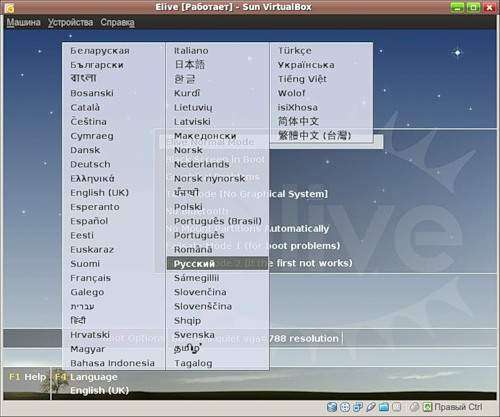Select Shqip language

click(x=187, y=321)
